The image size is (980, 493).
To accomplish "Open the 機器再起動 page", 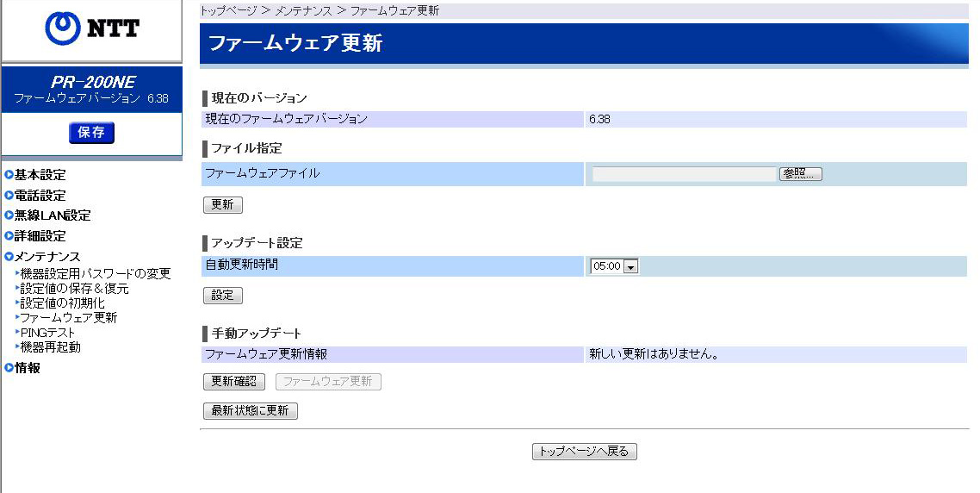I will (x=50, y=347).
